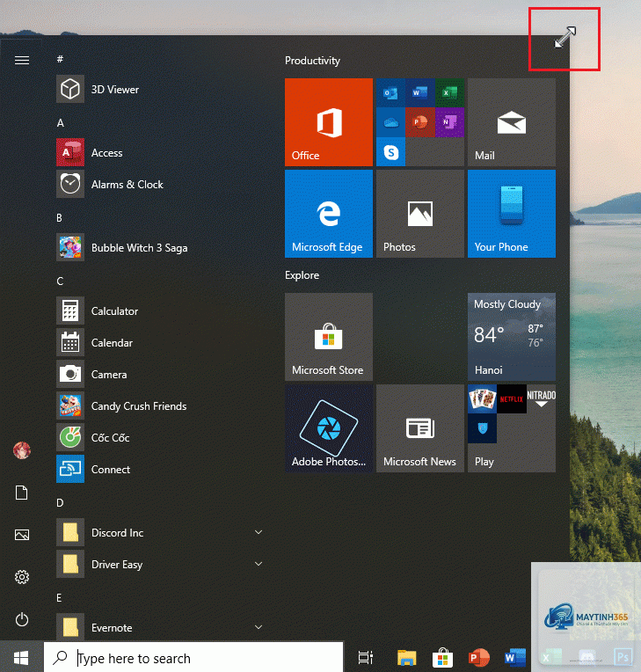Click the user account avatar

pyautogui.click(x=22, y=450)
